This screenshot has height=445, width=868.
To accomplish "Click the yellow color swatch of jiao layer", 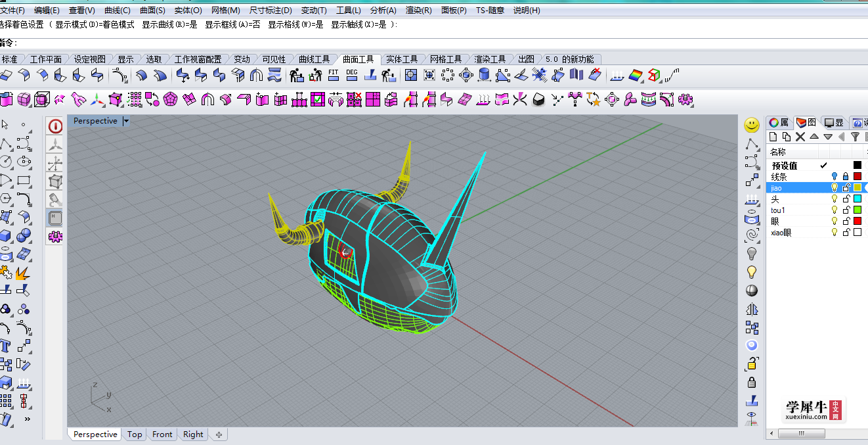I will tap(857, 188).
